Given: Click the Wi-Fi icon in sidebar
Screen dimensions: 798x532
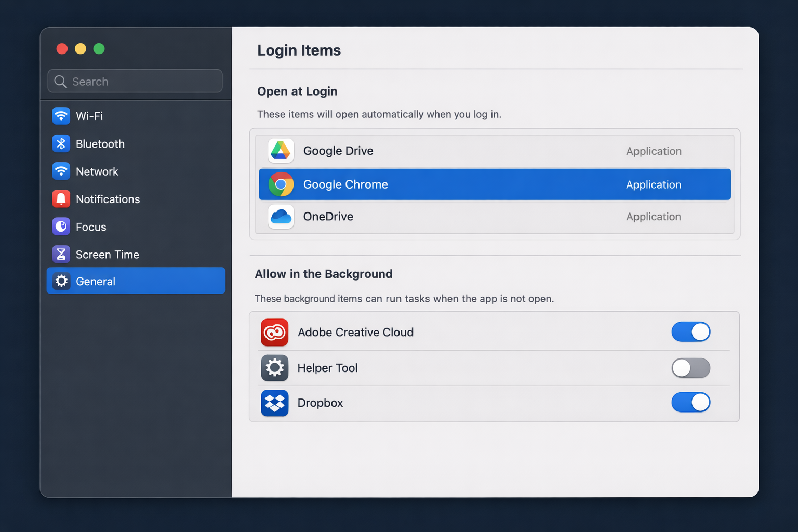Looking at the screenshot, I should (x=61, y=116).
